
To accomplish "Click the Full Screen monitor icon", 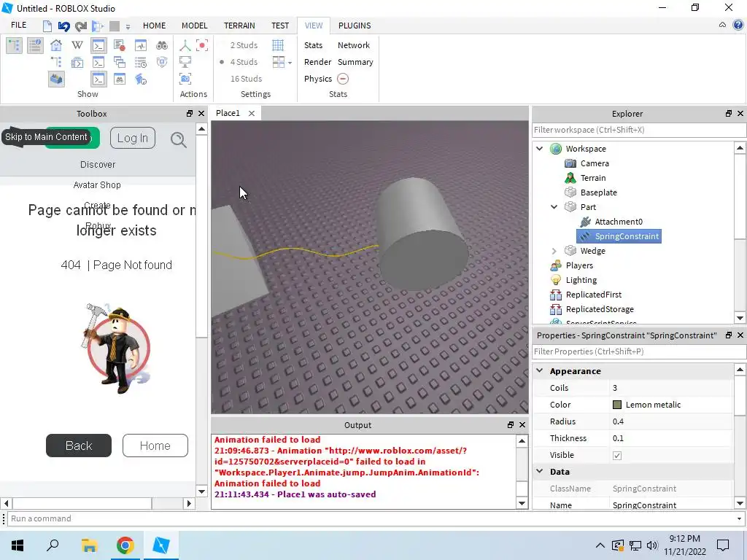I will [x=185, y=62].
